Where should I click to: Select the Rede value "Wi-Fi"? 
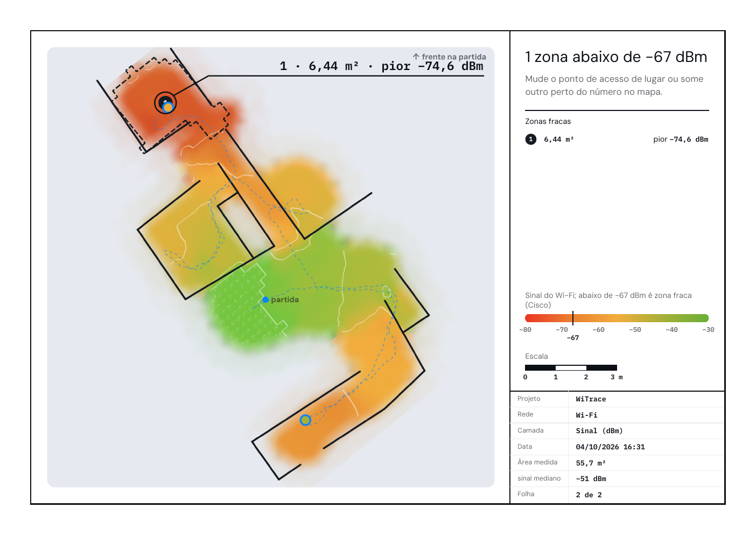pos(586,415)
